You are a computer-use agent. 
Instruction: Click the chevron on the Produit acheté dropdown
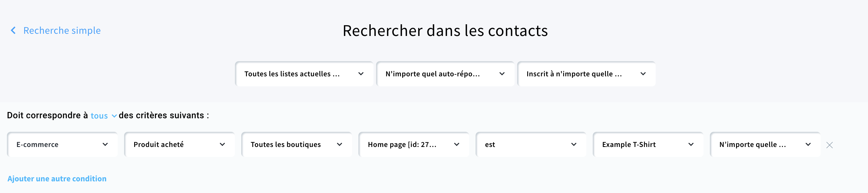tap(222, 144)
